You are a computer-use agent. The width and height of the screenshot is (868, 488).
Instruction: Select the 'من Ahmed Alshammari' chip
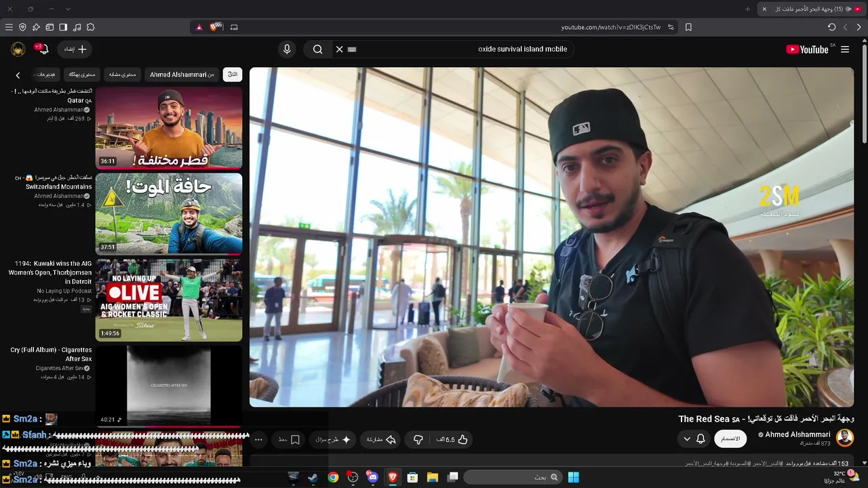[x=182, y=75]
